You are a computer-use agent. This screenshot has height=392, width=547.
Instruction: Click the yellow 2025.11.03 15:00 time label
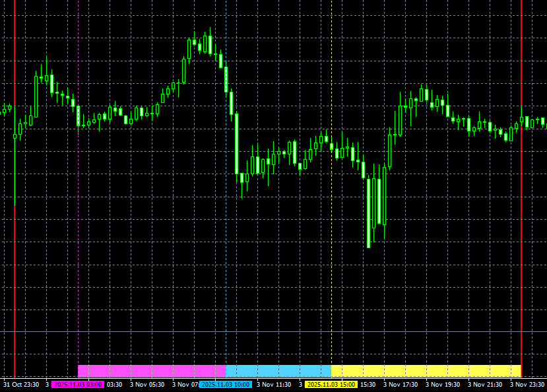click(331, 385)
